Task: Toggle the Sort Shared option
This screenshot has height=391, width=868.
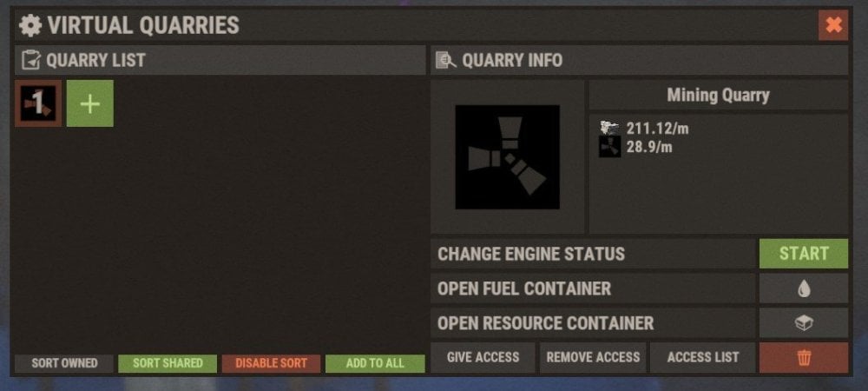Action: [168, 363]
